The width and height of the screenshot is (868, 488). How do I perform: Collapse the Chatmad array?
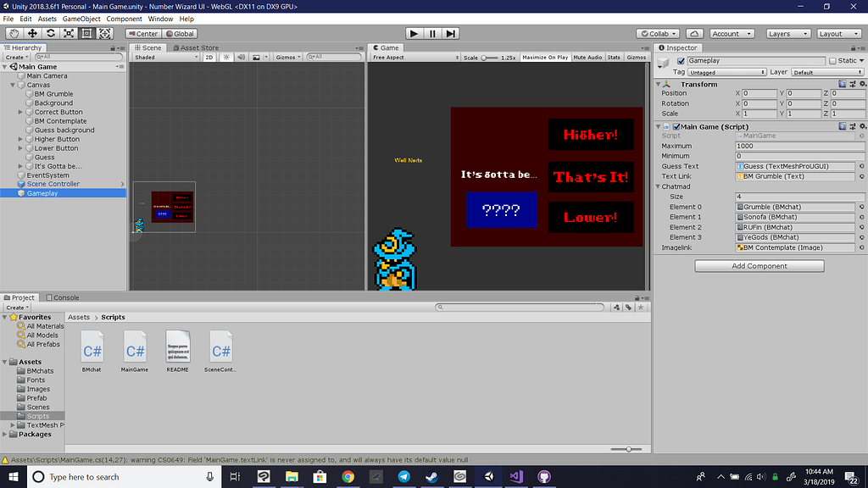pyautogui.click(x=658, y=186)
